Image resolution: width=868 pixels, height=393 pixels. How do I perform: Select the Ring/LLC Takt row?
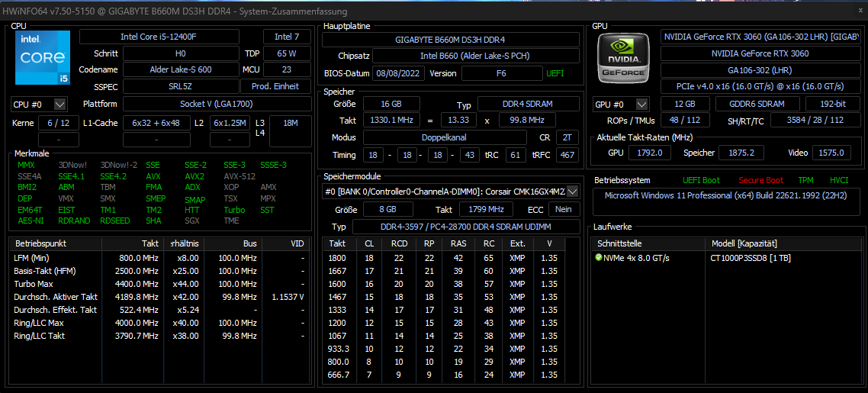pos(160,336)
